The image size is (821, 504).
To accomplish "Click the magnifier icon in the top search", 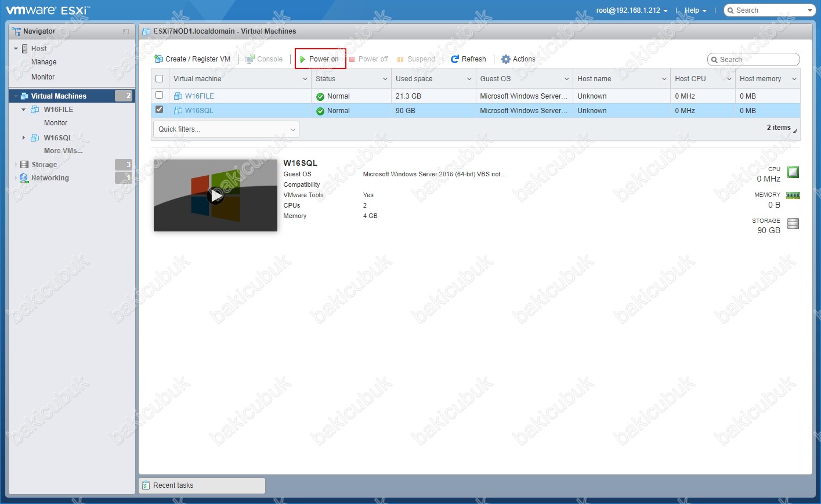I will point(731,10).
